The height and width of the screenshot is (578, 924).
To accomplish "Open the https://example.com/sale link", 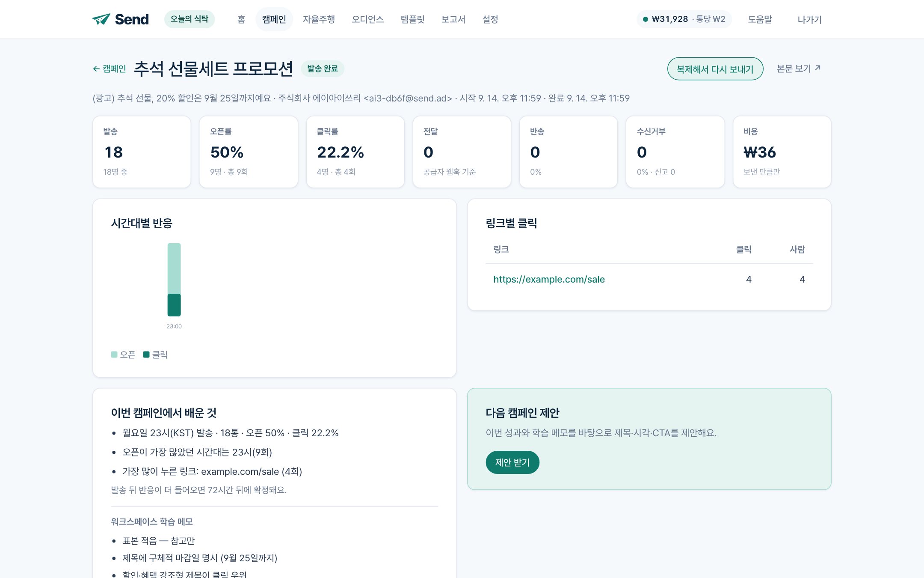I will (549, 279).
